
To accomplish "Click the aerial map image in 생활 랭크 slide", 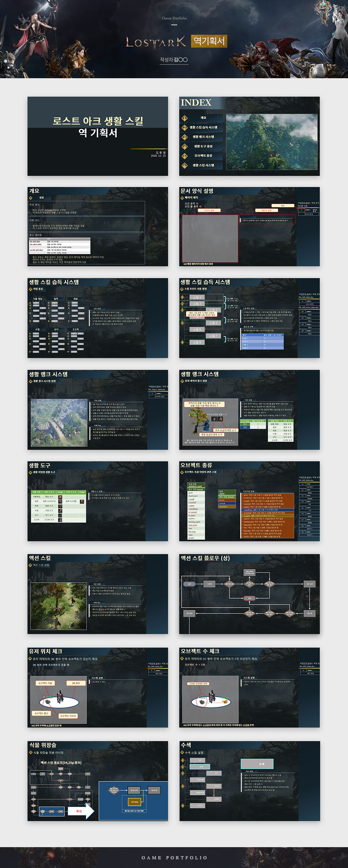I will (x=59, y=423).
